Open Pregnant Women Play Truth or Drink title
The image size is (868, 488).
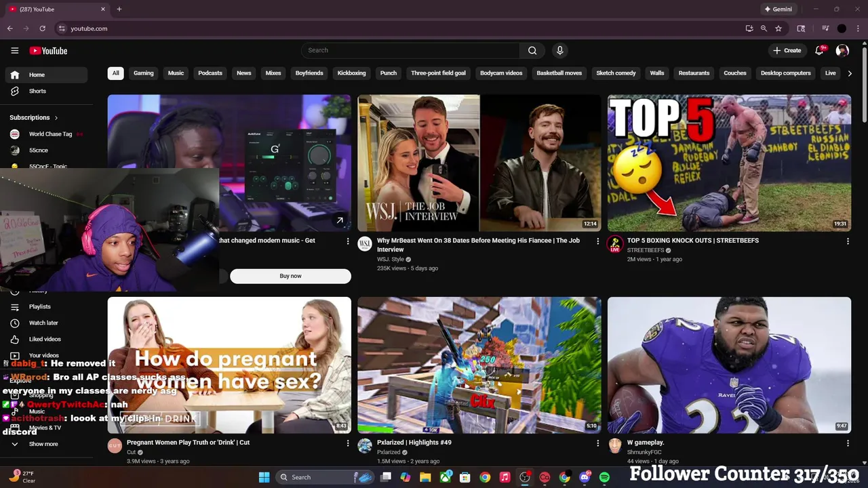189,443
